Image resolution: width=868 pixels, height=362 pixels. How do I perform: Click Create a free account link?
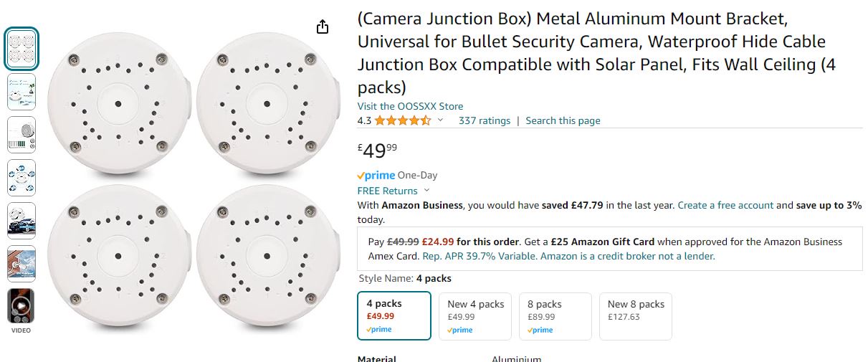725,205
